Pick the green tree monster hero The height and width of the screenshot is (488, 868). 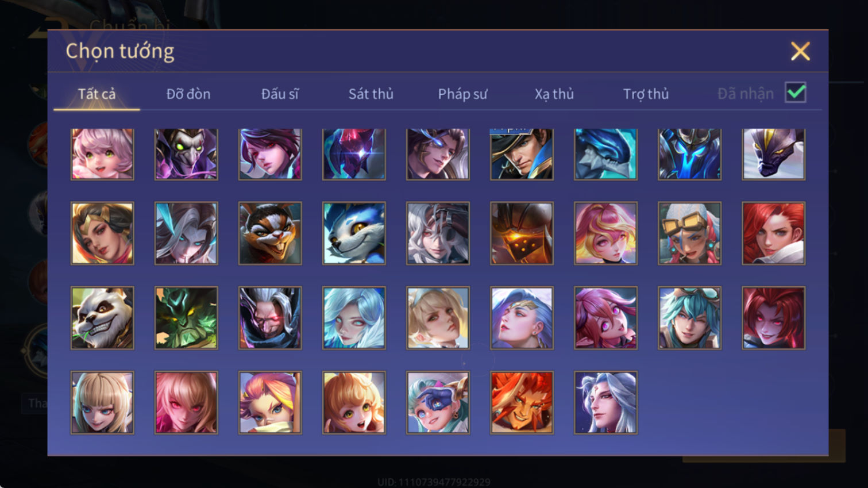[x=186, y=318]
